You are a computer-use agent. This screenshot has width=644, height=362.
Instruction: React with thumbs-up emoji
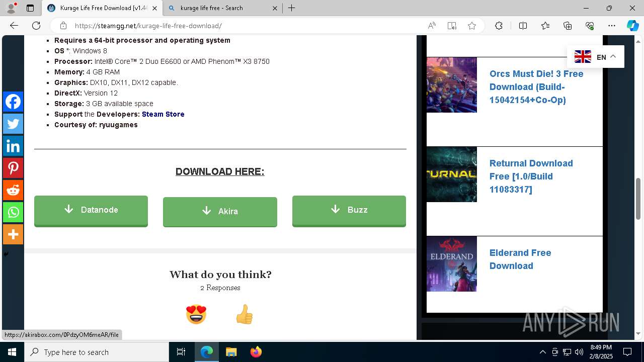pos(245,315)
